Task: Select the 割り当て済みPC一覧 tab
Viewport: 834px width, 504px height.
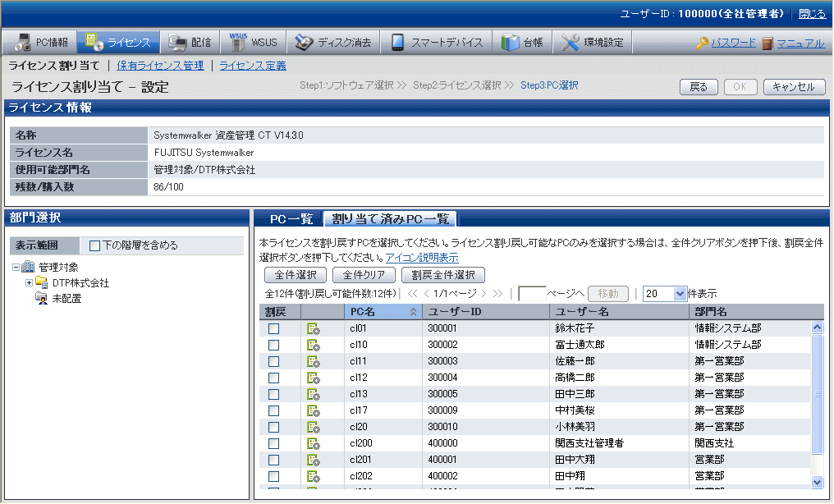Action: (390, 218)
